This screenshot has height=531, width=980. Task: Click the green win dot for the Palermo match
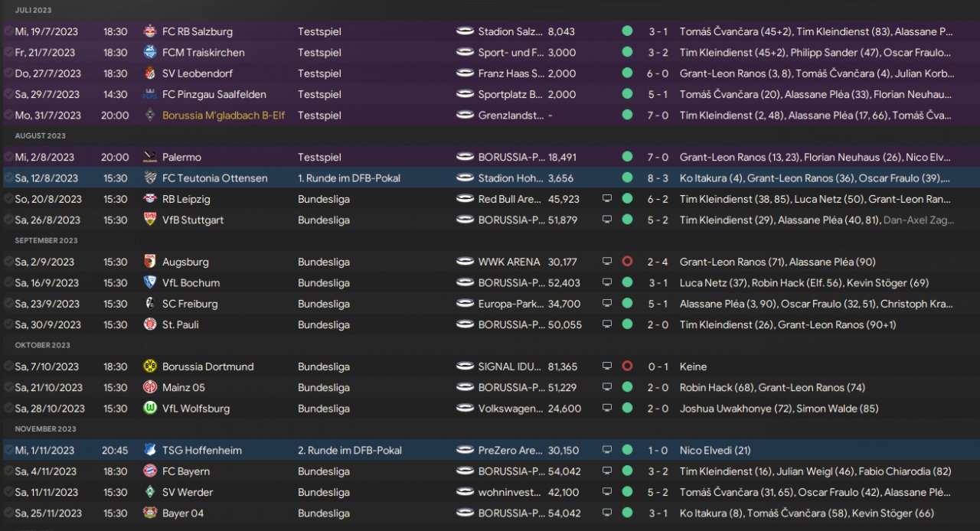(627, 157)
